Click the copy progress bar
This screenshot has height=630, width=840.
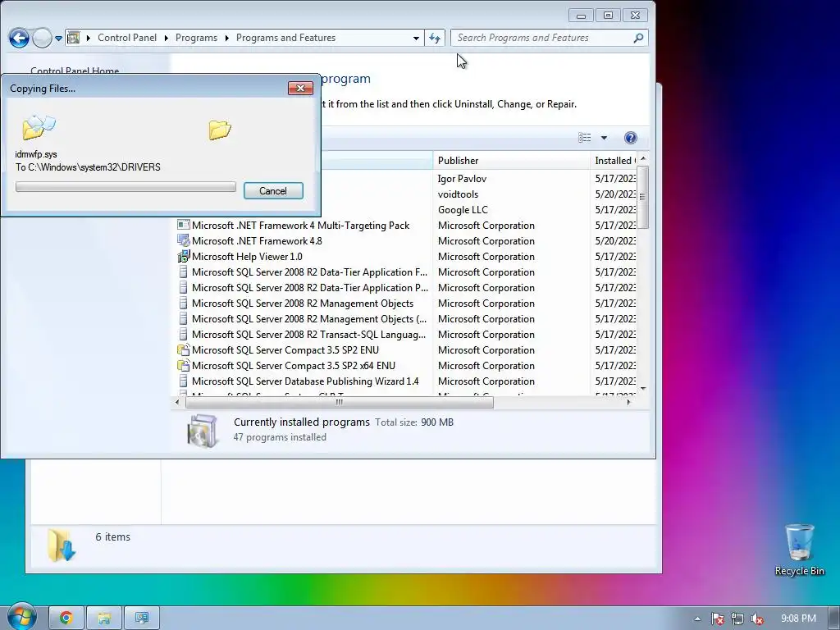pyautogui.click(x=126, y=186)
